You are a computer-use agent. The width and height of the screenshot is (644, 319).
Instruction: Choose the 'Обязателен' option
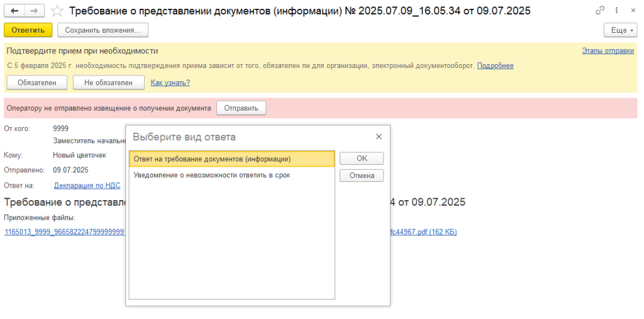coord(36,82)
